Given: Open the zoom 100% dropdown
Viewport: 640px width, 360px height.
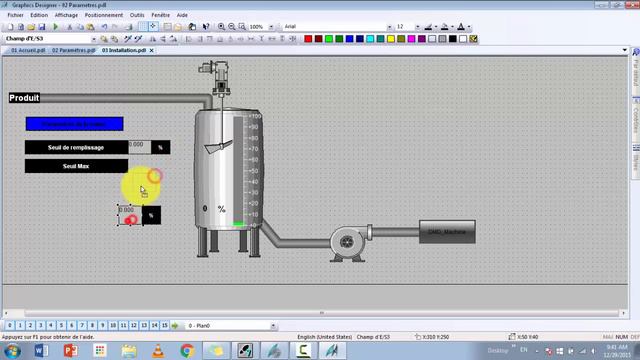Looking at the screenshot, I should coord(271,27).
